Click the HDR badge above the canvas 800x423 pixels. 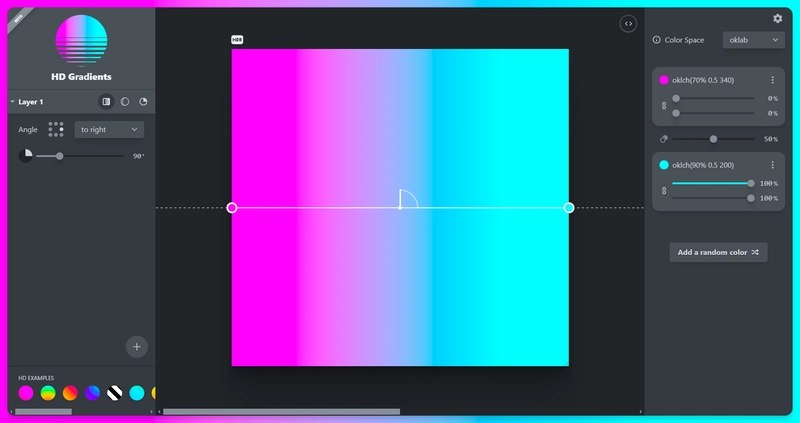(x=237, y=40)
